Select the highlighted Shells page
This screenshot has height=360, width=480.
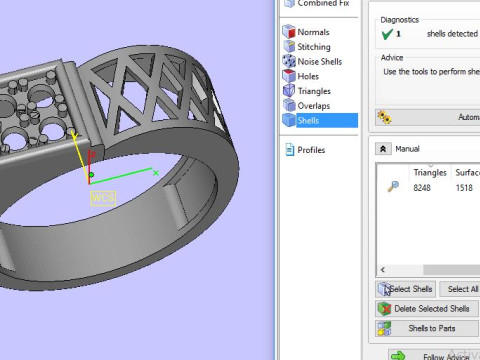320,120
